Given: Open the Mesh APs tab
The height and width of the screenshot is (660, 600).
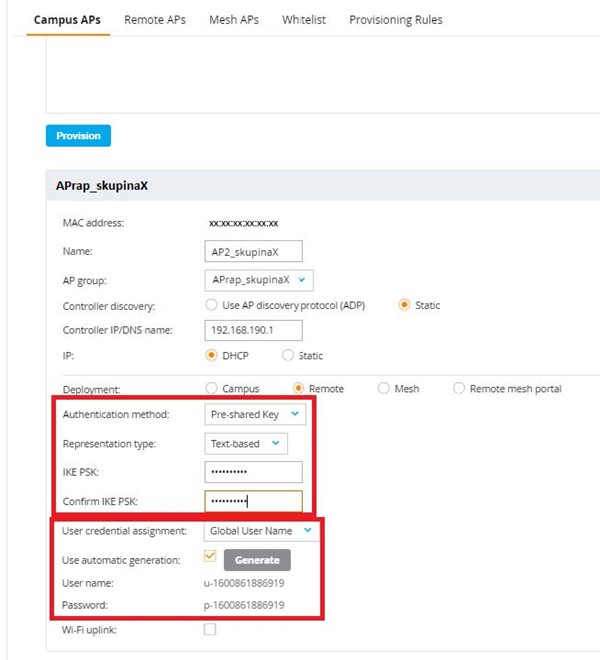Looking at the screenshot, I should coord(234,20).
